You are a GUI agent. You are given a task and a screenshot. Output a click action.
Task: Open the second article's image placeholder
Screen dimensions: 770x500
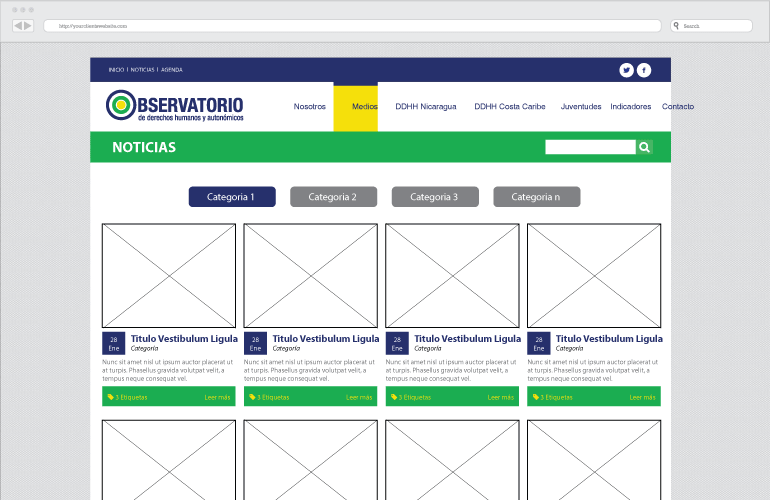pyautogui.click(x=310, y=275)
